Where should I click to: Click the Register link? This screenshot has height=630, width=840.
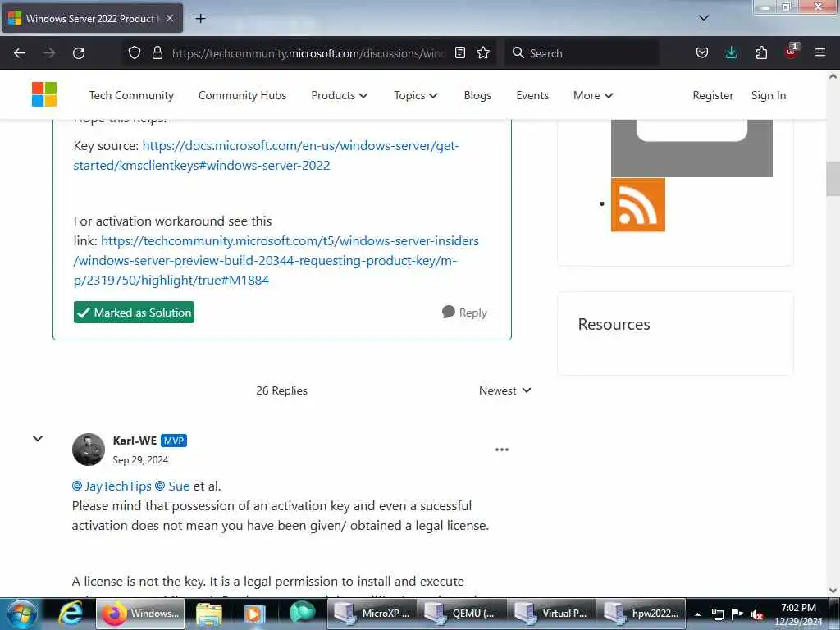pyautogui.click(x=713, y=95)
